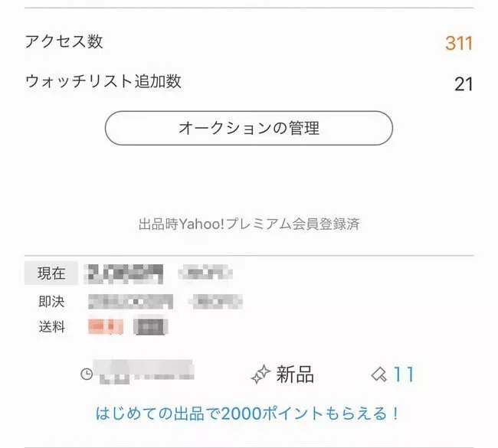Click the 出品時Yahoo!プレミアム会員登録済 text
This screenshot has width=498, height=448.
(x=249, y=224)
